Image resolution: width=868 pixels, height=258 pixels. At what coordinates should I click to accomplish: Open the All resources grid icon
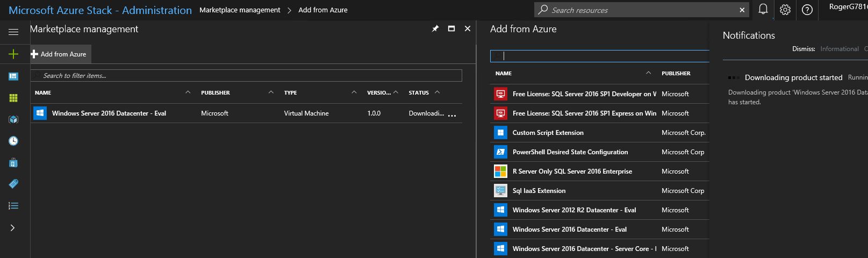coord(13,98)
